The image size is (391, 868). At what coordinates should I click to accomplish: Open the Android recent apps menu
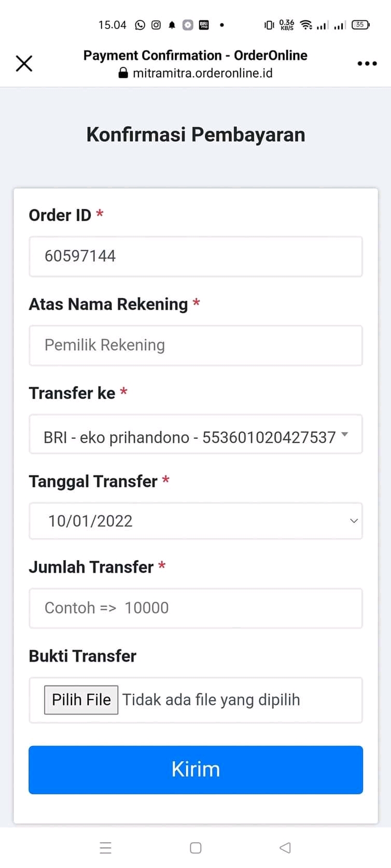(106, 848)
